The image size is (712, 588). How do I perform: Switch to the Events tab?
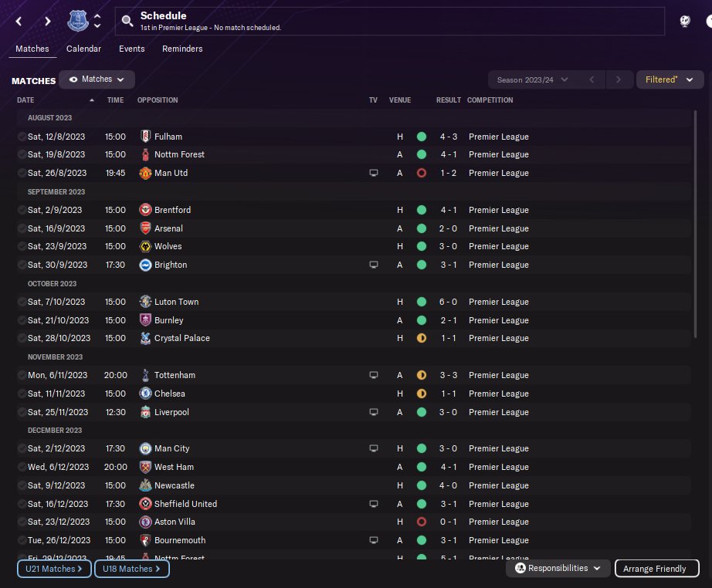[132, 49]
